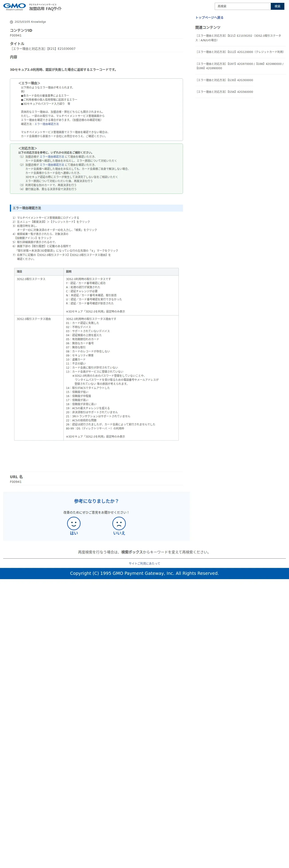289x868 pixels.
Task: Open the サイトご利用にあたって footer link
Action: coord(144,563)
